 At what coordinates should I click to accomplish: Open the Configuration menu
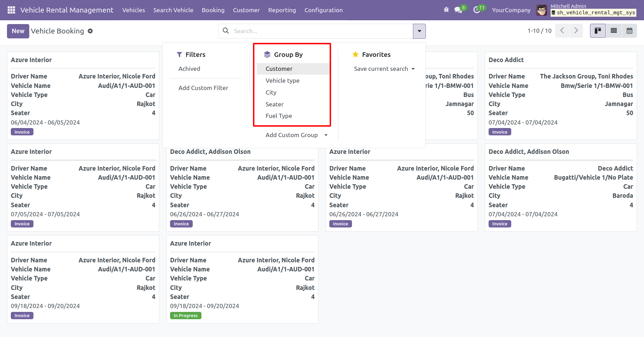(323, 10)
